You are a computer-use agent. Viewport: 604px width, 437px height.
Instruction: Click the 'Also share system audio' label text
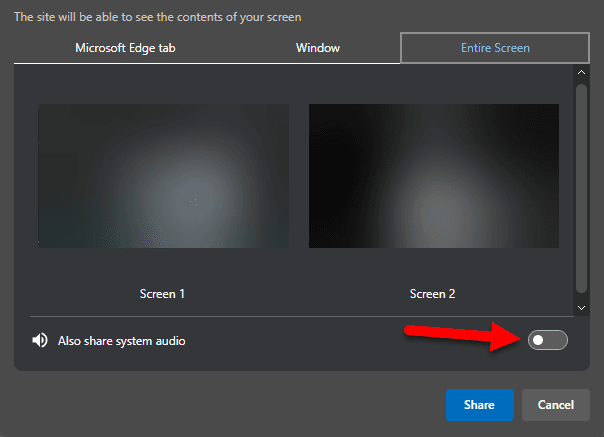pyautogui.click(x=122, y=341)
